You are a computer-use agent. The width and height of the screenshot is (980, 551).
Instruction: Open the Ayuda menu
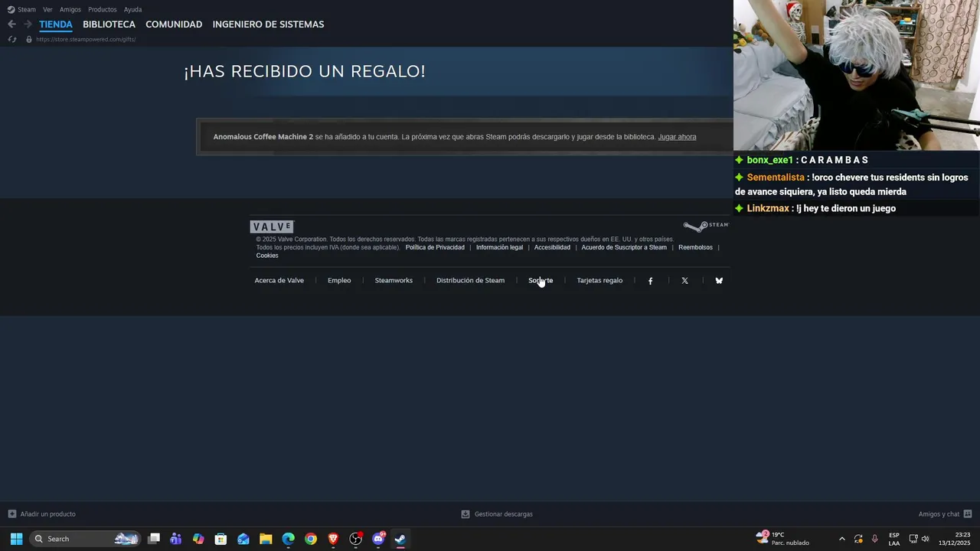click(132, 9)
